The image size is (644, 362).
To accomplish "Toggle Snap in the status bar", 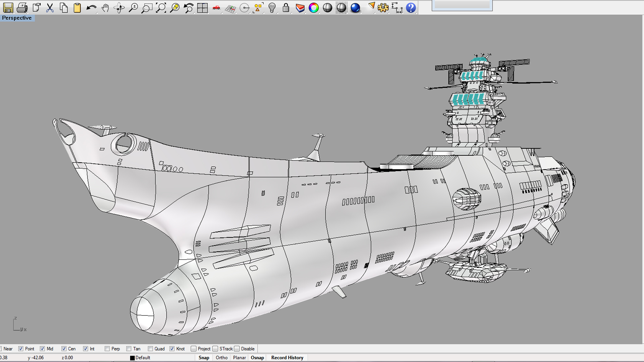I will pos(204,358).
